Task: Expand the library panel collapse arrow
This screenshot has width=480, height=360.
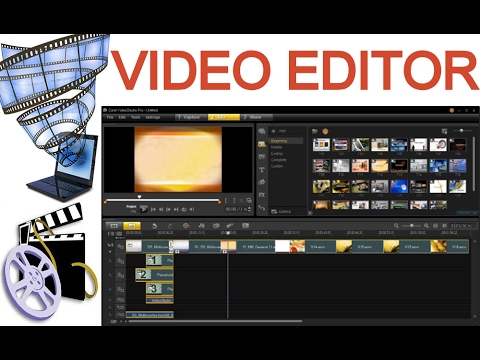Action: coord(310,213)
